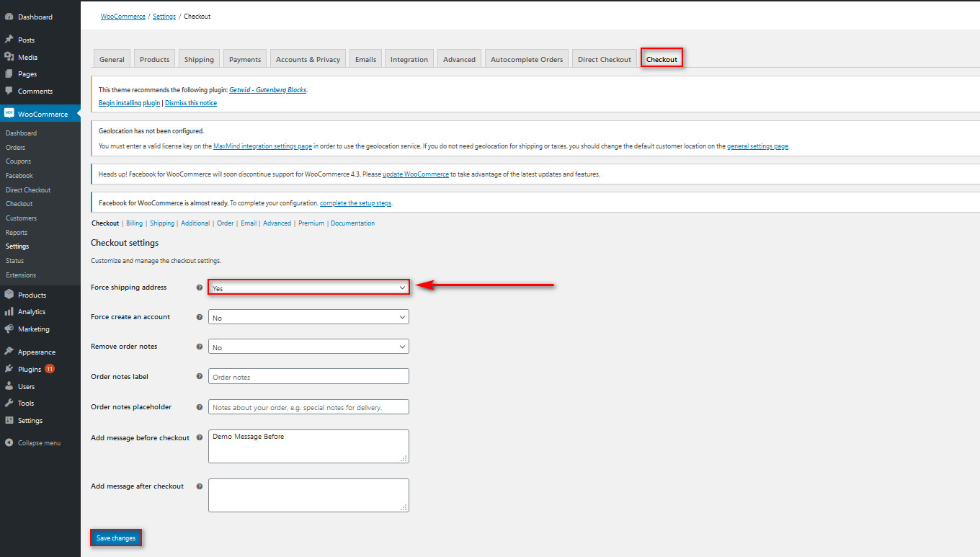Click the Marketing megaphone icon
980x557 pixels.
point(9,329)
